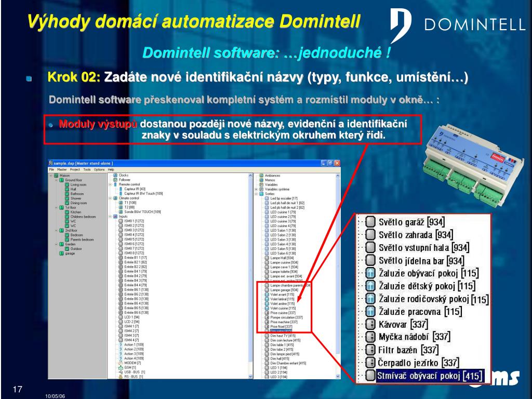Viewport: 532px width, 399px height.
Task: Select the Outdoor room under Garden
Action: pos(76,249)
